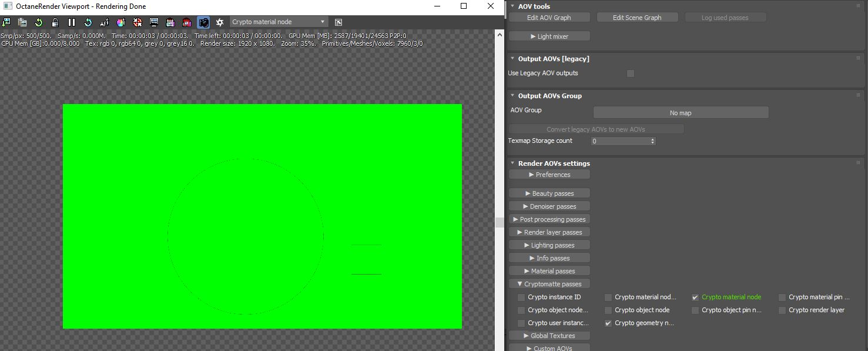
Task: Toggle the viewport lock padlock icon
Action: [x=55, y=22]
